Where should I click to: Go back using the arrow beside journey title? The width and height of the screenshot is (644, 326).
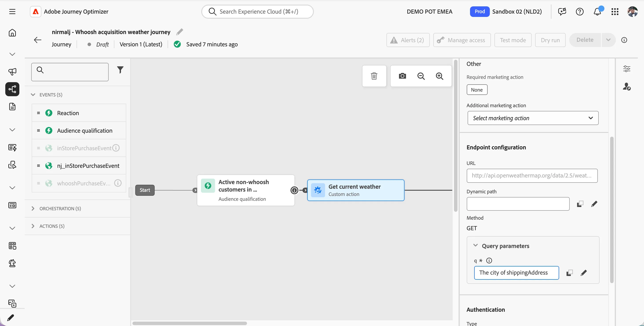[x=37, y=40]
